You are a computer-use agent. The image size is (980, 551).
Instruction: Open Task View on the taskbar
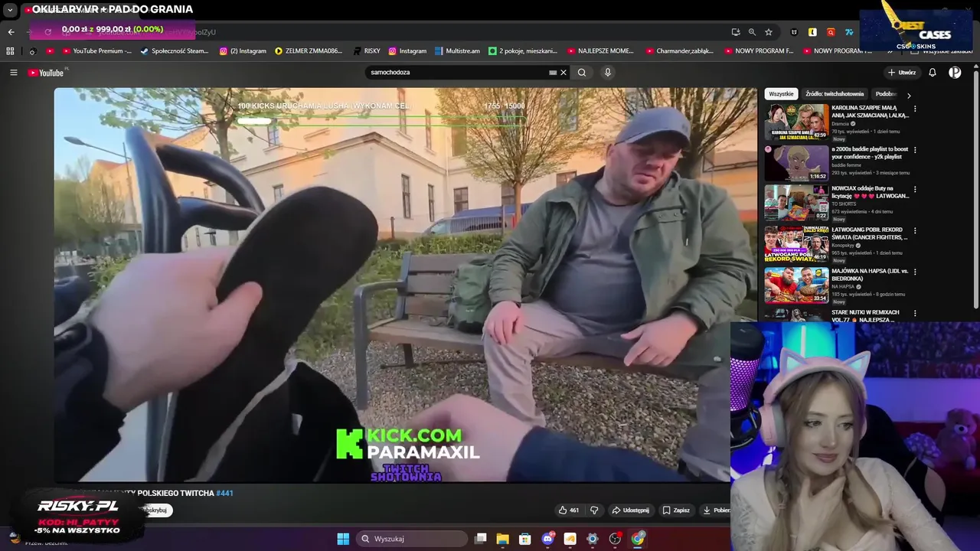[x=481, y=539]
